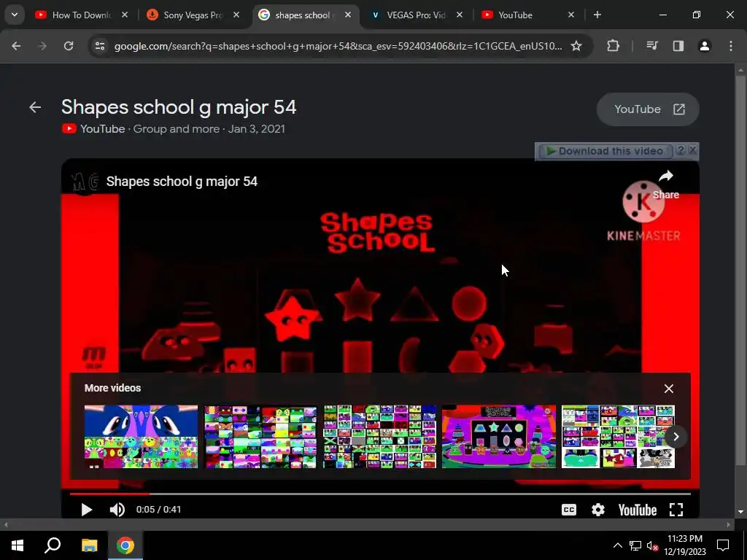Close the VEGAS Pro: Video tab
Image resolution: width=747 pixels, height=560 pixels.
point(460,15)
